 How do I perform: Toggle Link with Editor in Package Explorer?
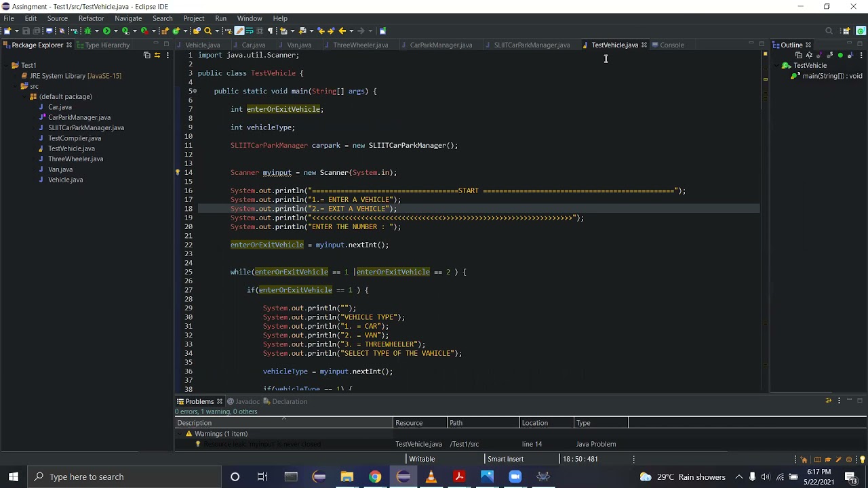[157, 55]
